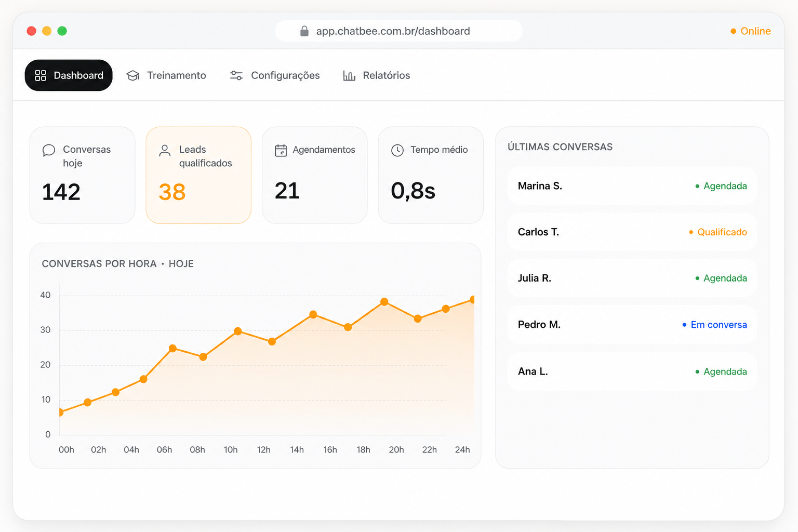
Task: Open Marina S. conversation row
Action: click(632, 186)
